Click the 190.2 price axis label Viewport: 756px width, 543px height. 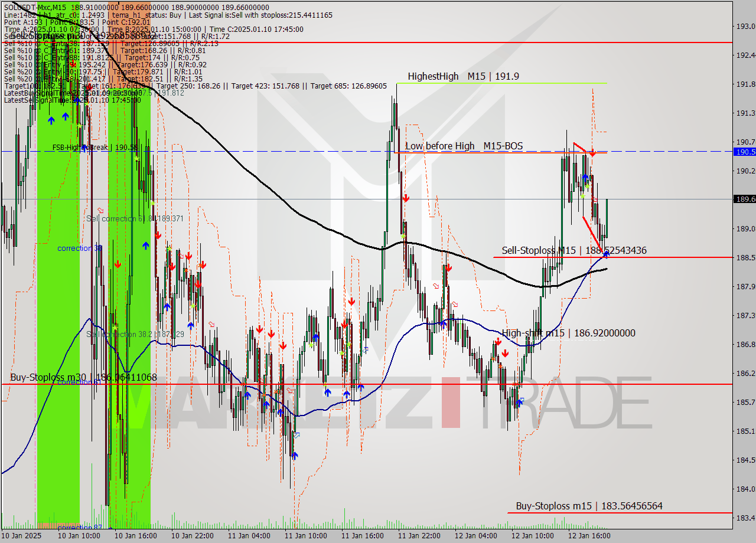point(745,171)
